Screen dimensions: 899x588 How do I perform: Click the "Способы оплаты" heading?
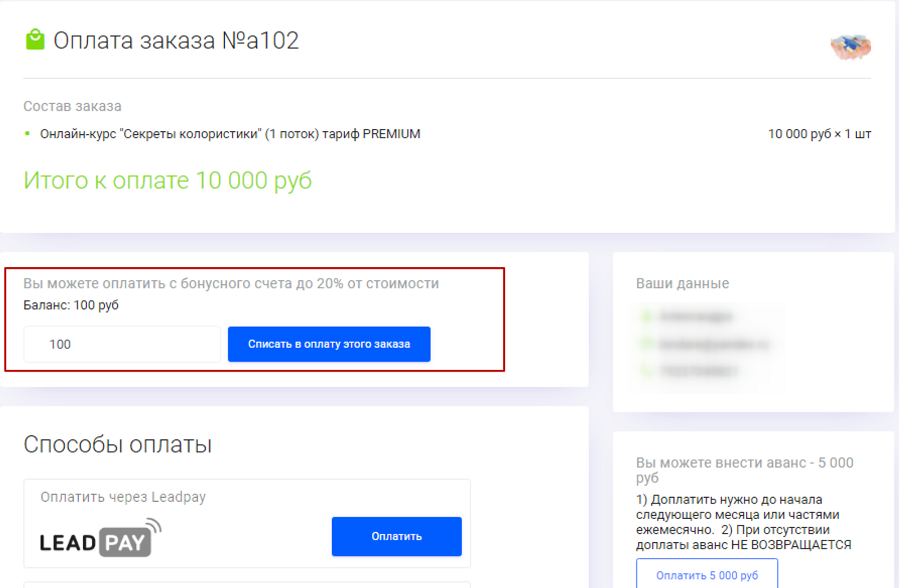point(117,444)
